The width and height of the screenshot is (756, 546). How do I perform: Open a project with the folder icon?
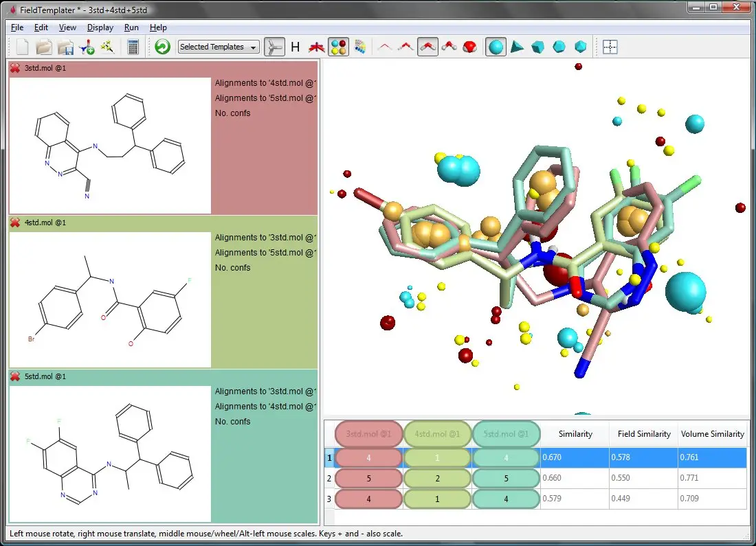point(43,47)
